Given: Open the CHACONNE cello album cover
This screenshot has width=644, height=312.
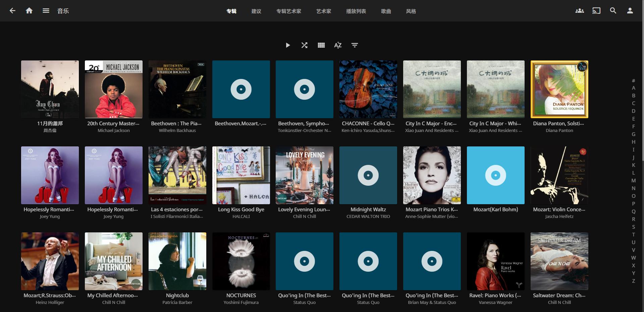Looking at the screenshot, I should click(x=368, y=89).
